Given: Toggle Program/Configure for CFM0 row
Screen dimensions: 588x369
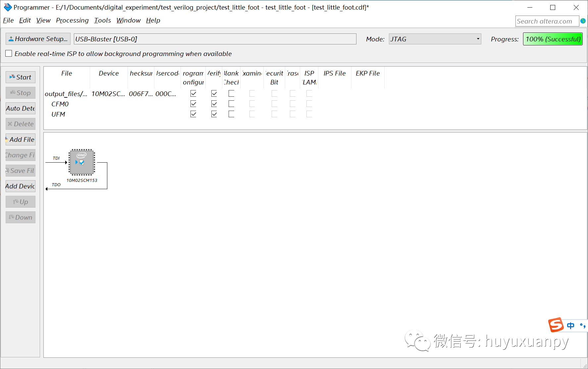Looking at the screenshot, I should 193,104.
